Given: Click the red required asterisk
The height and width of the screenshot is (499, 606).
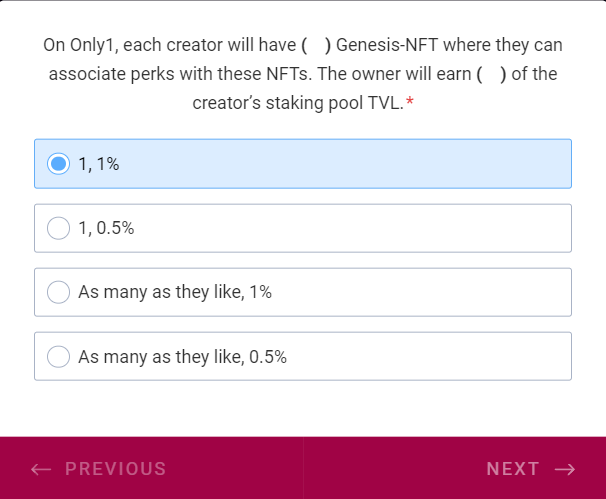Looking at the screenshot, I should pos(410,102).
